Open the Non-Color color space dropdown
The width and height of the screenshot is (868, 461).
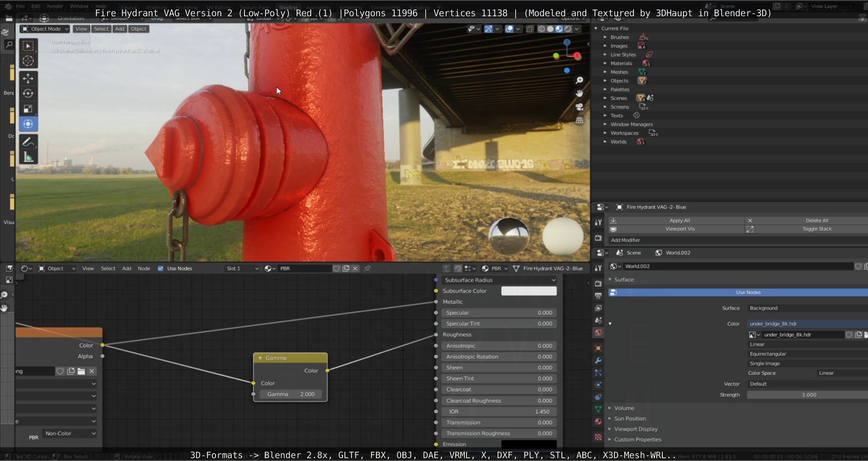click(x=69, y=433)
